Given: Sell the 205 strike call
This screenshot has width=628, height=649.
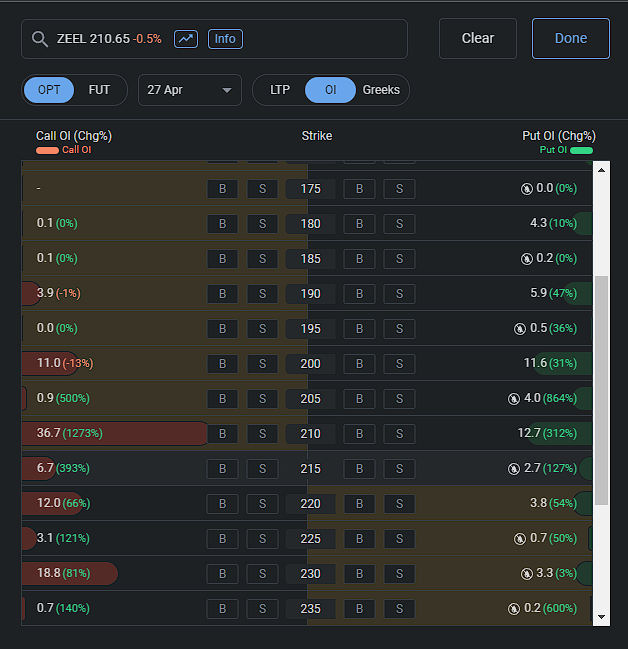Looking at the screenshot, I should 262,399.
